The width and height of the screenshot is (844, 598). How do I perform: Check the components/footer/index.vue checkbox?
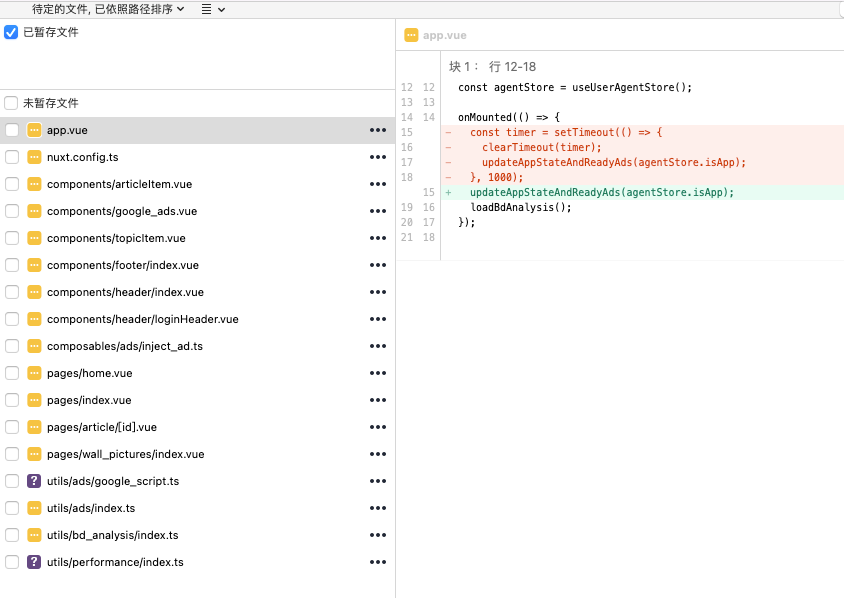tap(12, 265)
